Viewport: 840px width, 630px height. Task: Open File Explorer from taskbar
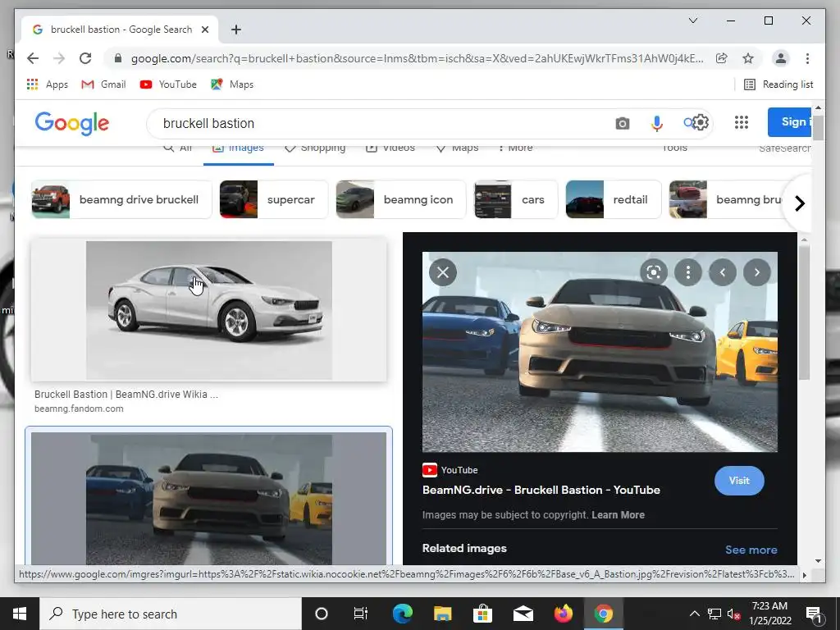pos(442,614)
